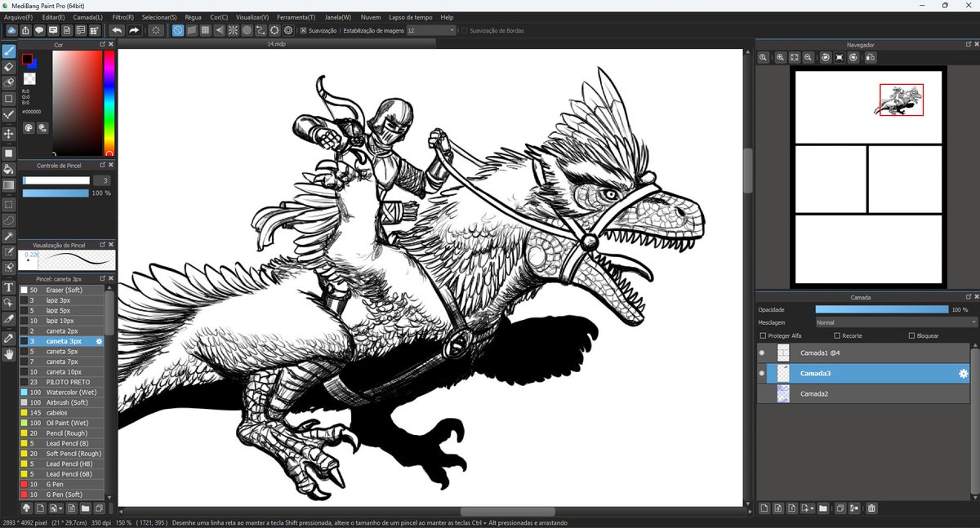Screen dimensions: 980x528
Task: Open the Camada menu
Action: [87, 16]
